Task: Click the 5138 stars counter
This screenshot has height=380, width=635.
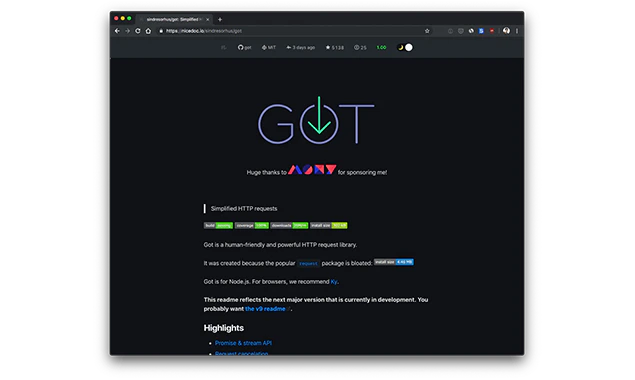Action: (x=335, y=47)
